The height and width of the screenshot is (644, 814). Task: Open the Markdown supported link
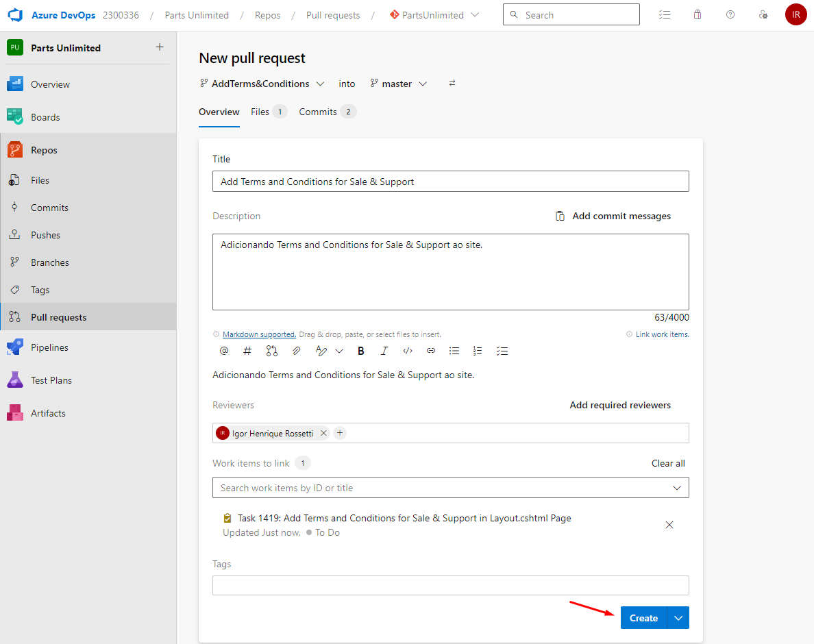[259, 334]
